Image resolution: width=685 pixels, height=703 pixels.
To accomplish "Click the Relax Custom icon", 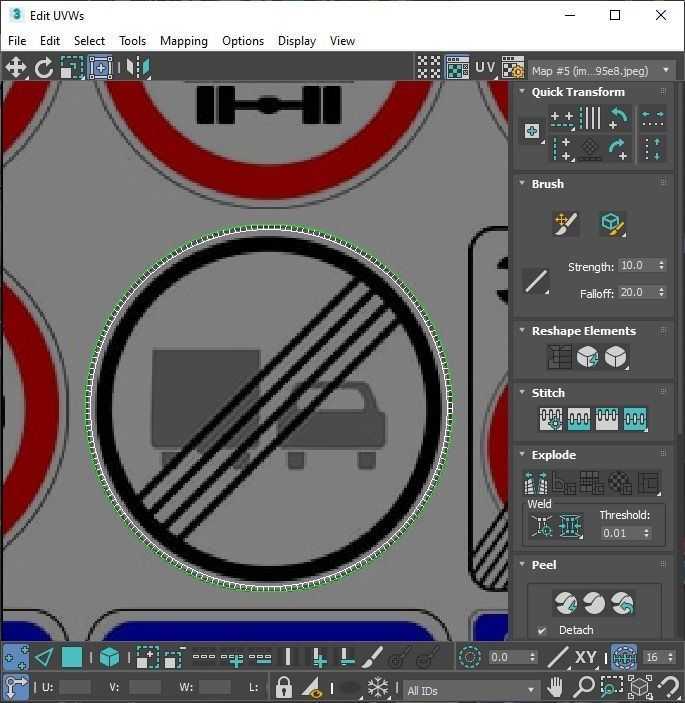I will 616,357.
